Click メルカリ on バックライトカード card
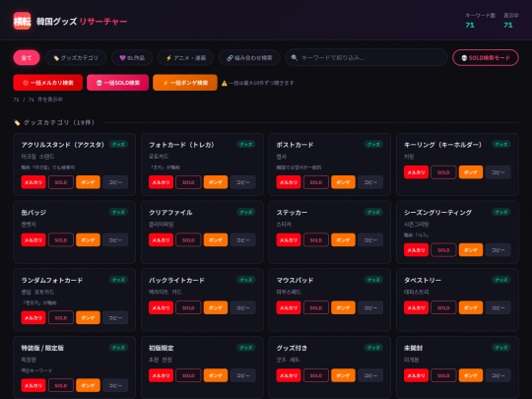The height and width of the screenshot is (399, 532). [161, 307]
